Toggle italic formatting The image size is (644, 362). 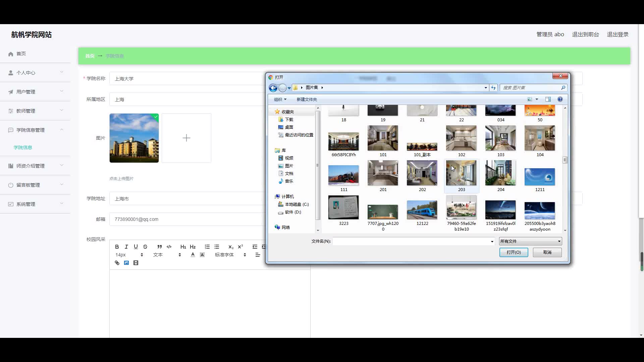click(126, 247)
